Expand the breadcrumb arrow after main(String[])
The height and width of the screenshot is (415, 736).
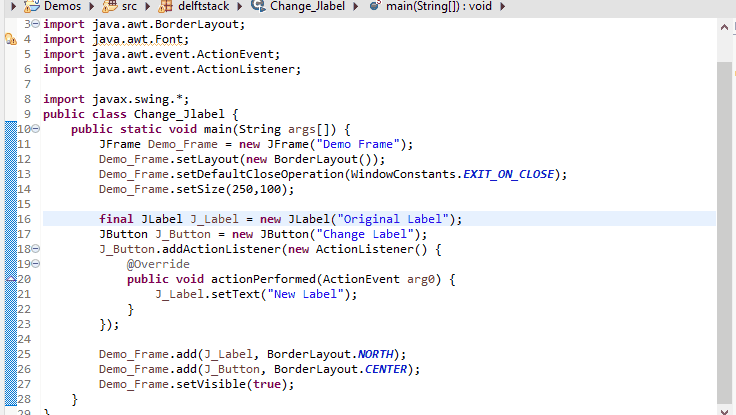pyautogui.click(x=502, y=7)
